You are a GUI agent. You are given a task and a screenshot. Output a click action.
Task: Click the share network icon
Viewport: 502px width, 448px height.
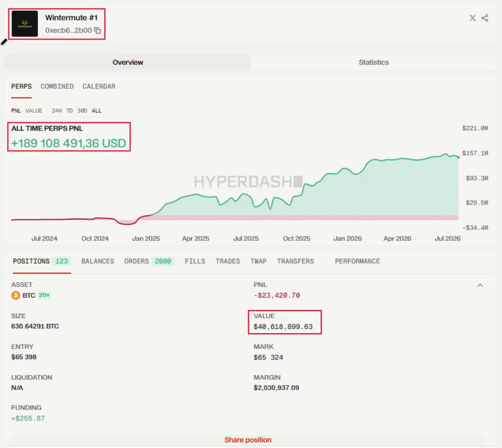pyautogui.click(x=485, y=18)
